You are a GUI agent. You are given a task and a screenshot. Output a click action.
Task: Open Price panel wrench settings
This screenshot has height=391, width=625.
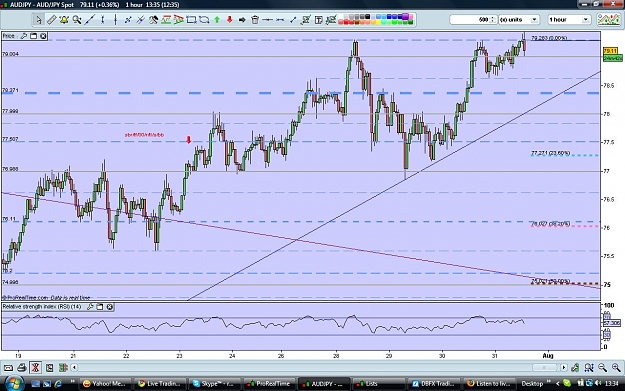(x=24, y=36)
